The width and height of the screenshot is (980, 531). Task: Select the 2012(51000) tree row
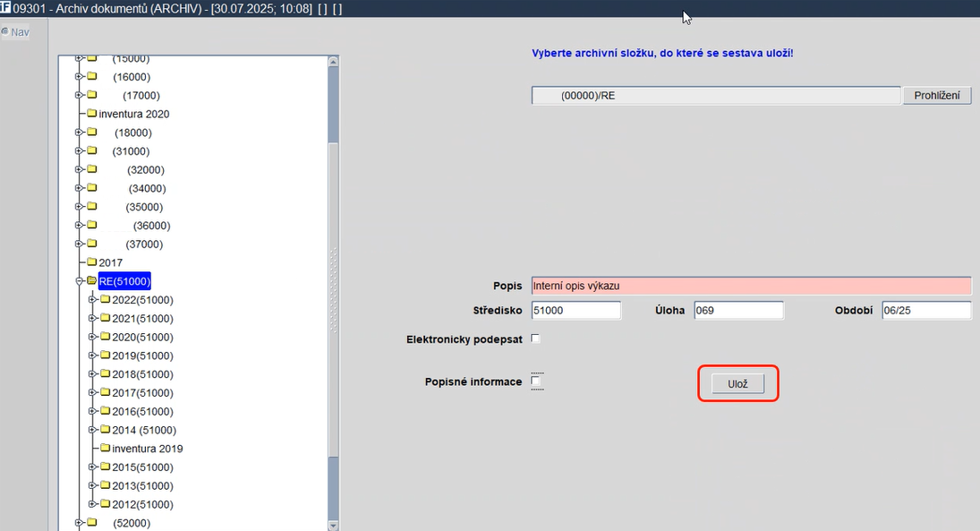(x=142, y=504)
